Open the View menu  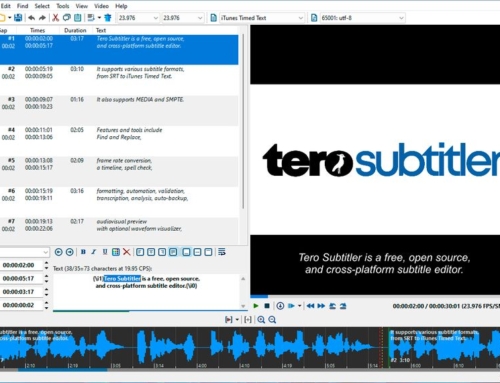(x=81, y=6)
